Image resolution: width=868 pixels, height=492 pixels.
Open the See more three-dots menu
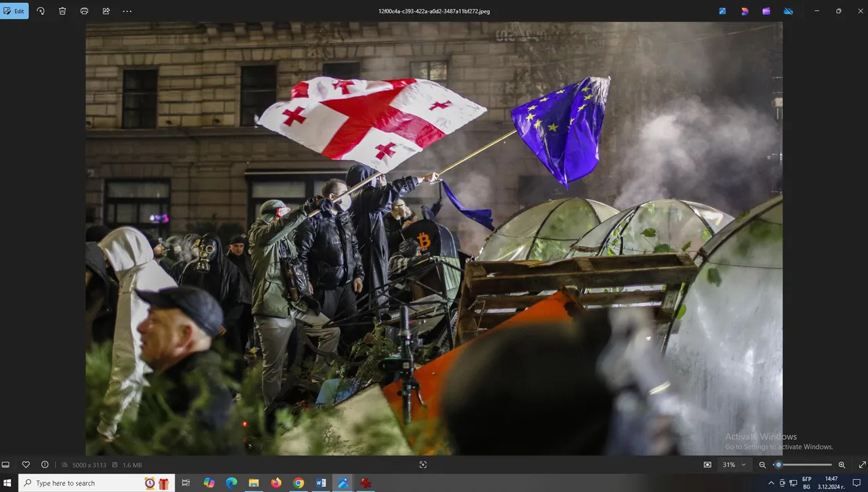point(127,11)
